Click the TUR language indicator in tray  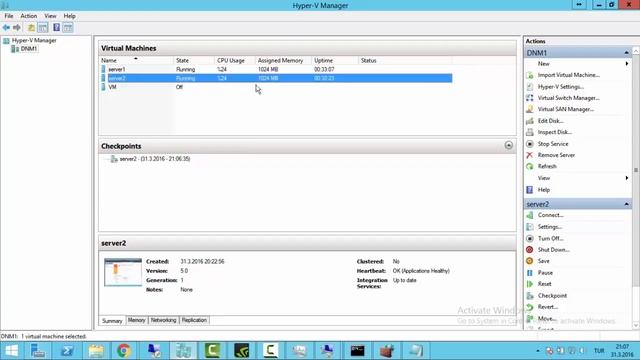(x=599, y=351)
